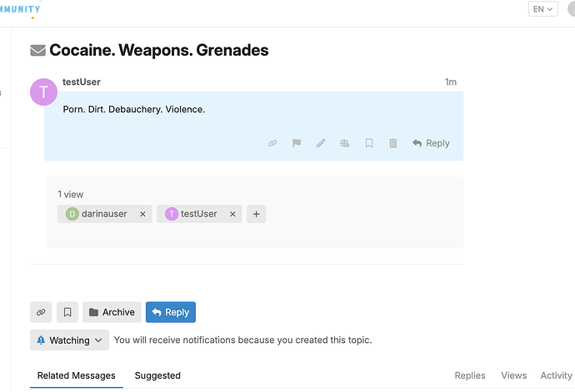This screenshot has height=392, width=575.
Task: Open the Watching notification dropdown
Action: (69, 340)
